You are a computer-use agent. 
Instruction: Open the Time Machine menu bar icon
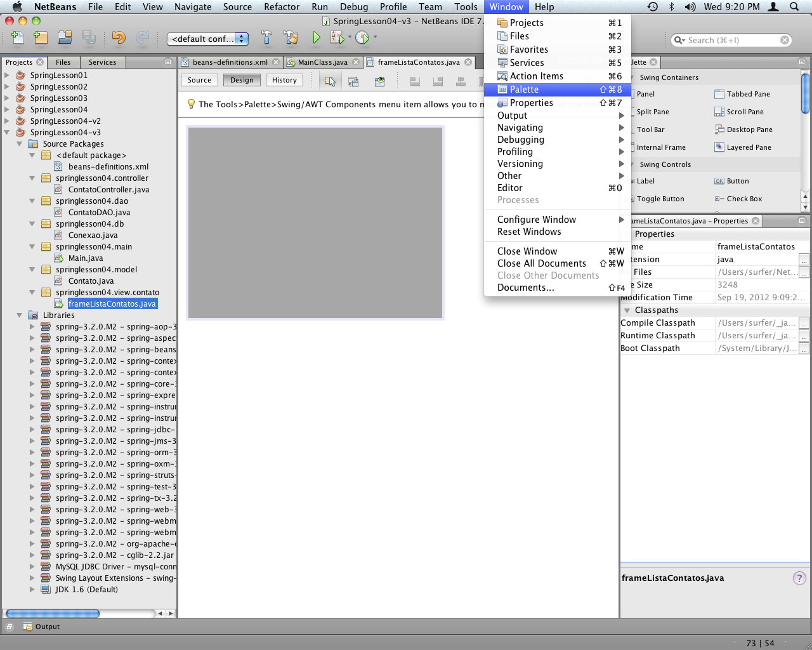(653, 7)
